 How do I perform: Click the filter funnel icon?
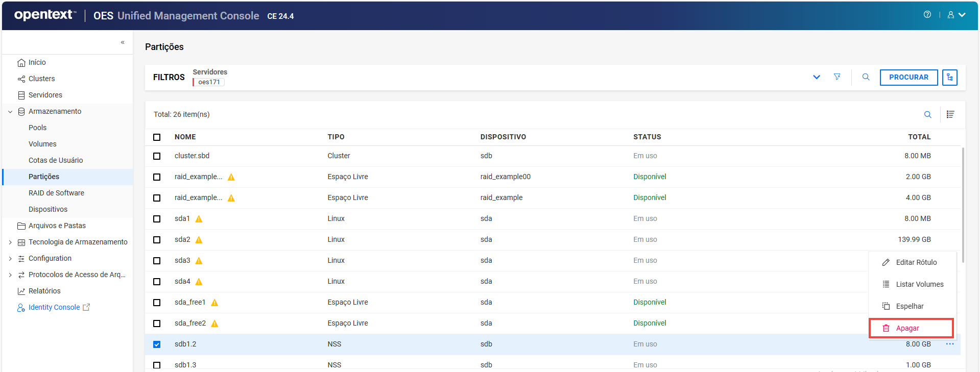[837, 77]
